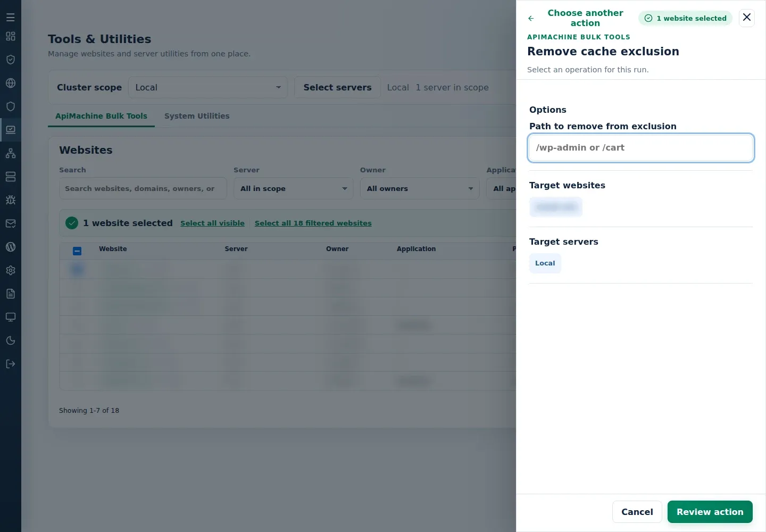The image size is (766, 532).
Task: Click the Cancel button
Action: tap(637, 512)
